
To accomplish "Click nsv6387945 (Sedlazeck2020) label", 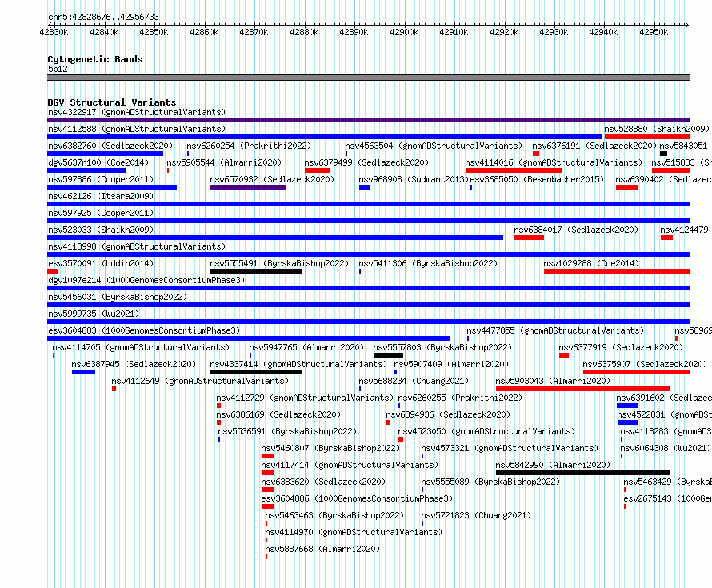I will [x=134, y=364].
